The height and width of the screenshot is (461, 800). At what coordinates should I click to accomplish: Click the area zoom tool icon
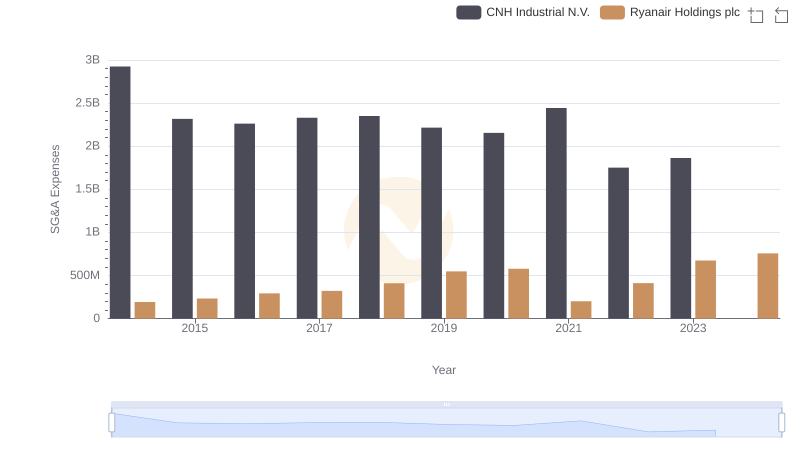coord(756,15)
